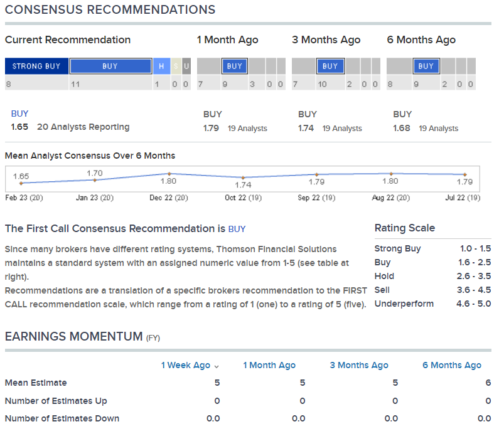Click the Oct 22 point showing 1.74
Screen dimensions: 504x429
(243, 177)
